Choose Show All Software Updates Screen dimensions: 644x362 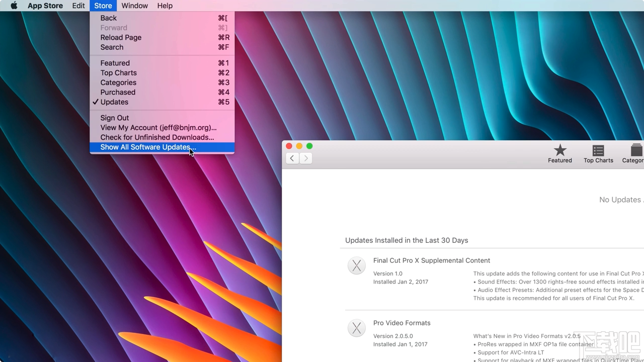click(x=147, y=147)
